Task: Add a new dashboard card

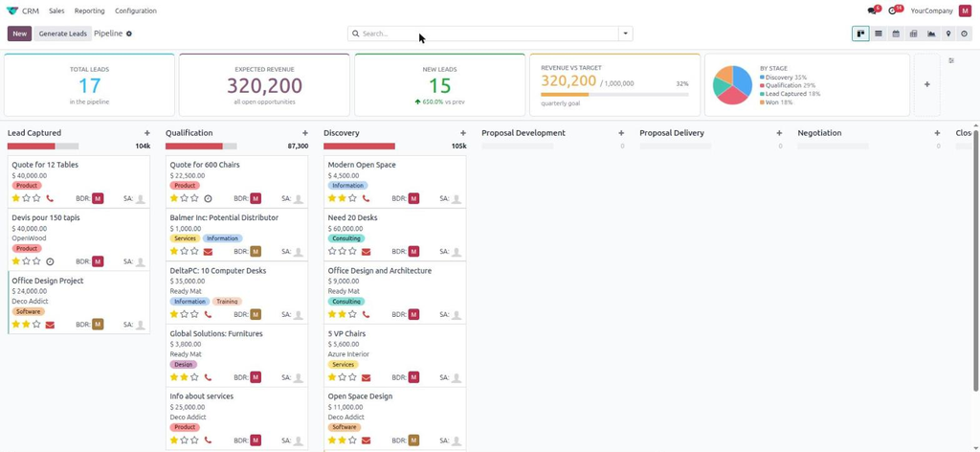Action: click(x=926, y=84)
